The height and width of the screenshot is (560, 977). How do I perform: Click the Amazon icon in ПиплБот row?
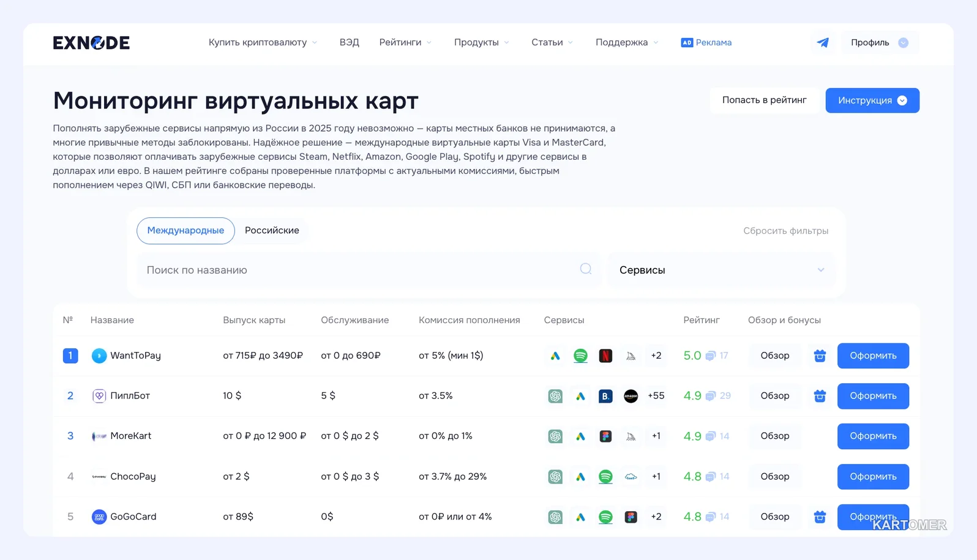point(631,396)
